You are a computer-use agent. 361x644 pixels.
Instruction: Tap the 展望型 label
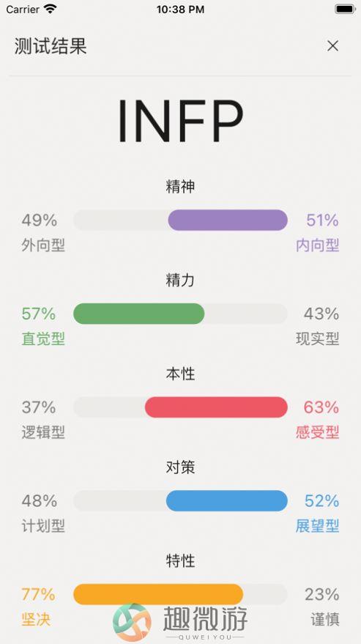tap(318, 526)
